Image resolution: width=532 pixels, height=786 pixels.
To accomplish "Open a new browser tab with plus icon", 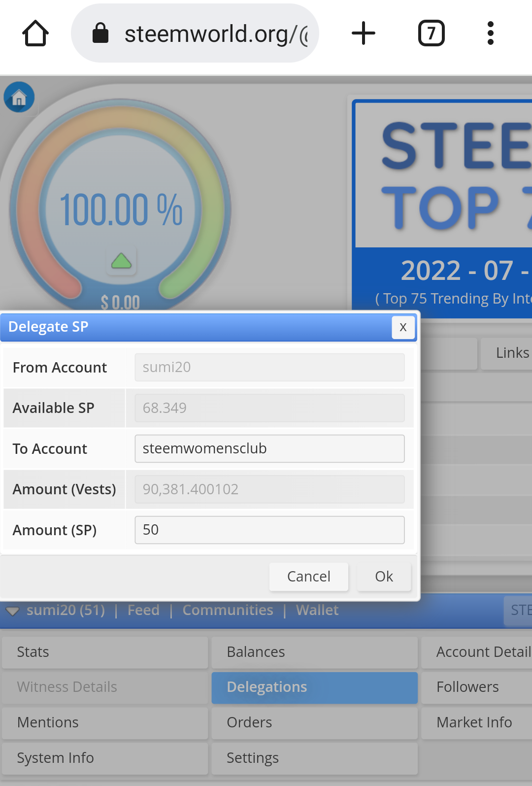I will pyautogui.click(x=364, y=34).
